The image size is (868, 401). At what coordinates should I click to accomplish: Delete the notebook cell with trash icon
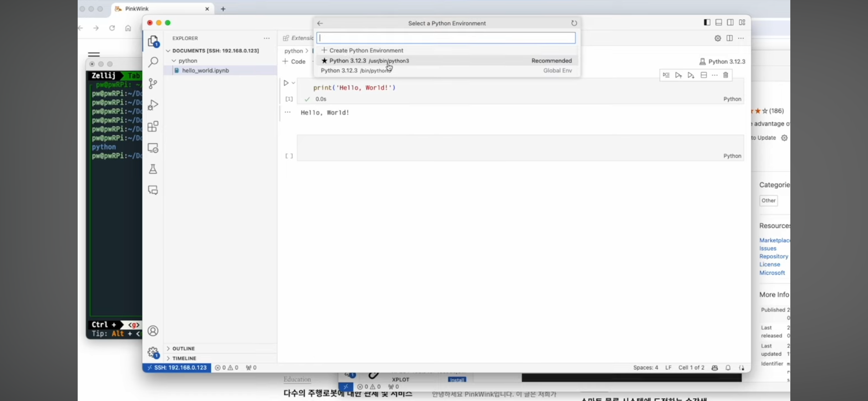click(725, 75)
